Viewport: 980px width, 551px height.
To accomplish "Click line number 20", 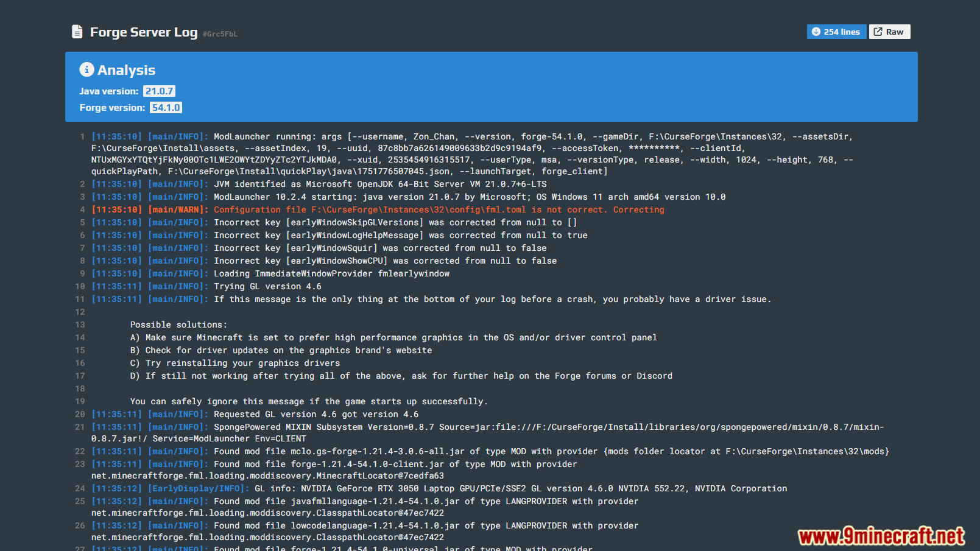I will click(x=80, y=415).
